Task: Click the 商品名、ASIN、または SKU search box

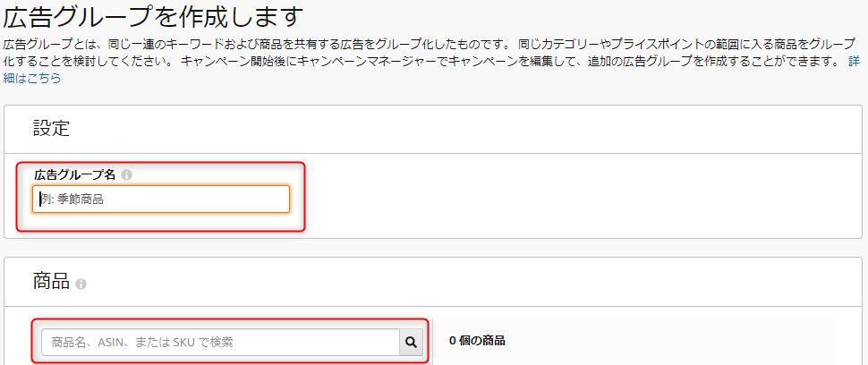Action: click(x=220, y=343)
